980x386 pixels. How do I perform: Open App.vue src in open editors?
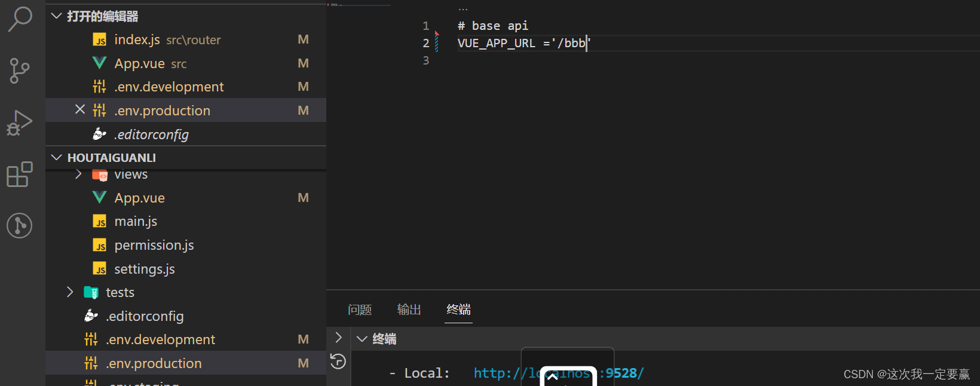pyautogui.click(x=186, y=63)
